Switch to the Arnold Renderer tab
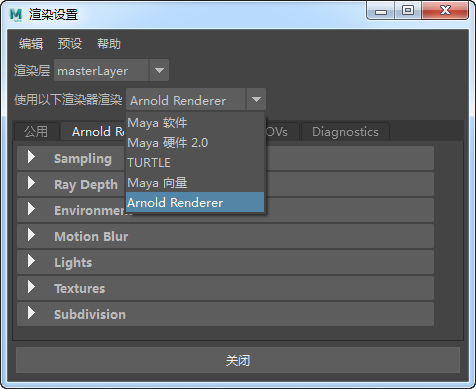The width and height of the screenshot is (476, 389). tap(94, 132)
